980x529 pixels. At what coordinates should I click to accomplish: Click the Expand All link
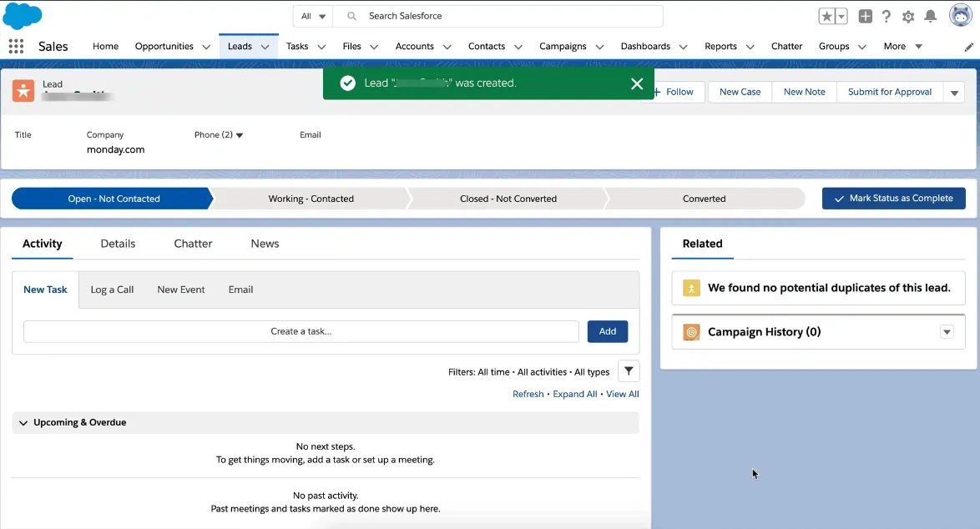point(574,395)
